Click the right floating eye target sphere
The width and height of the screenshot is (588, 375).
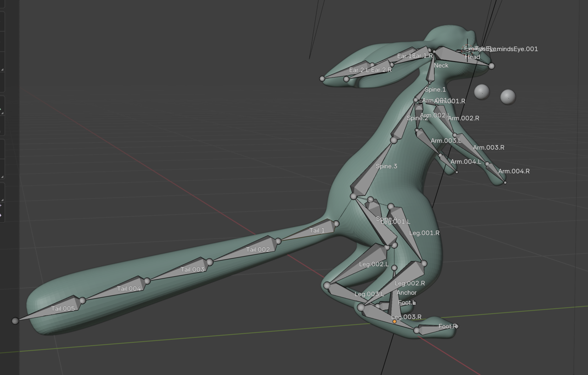coord(508,97)
